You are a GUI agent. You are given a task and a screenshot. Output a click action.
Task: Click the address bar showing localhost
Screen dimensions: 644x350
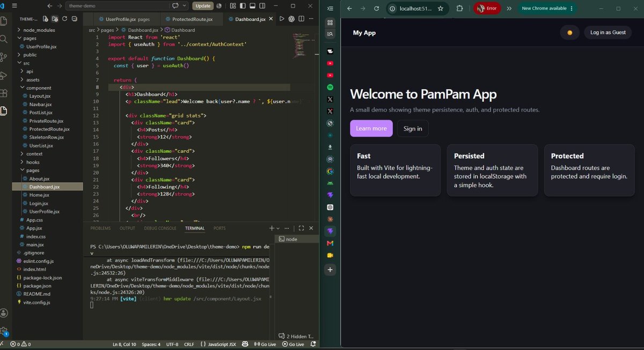(418, 9)
